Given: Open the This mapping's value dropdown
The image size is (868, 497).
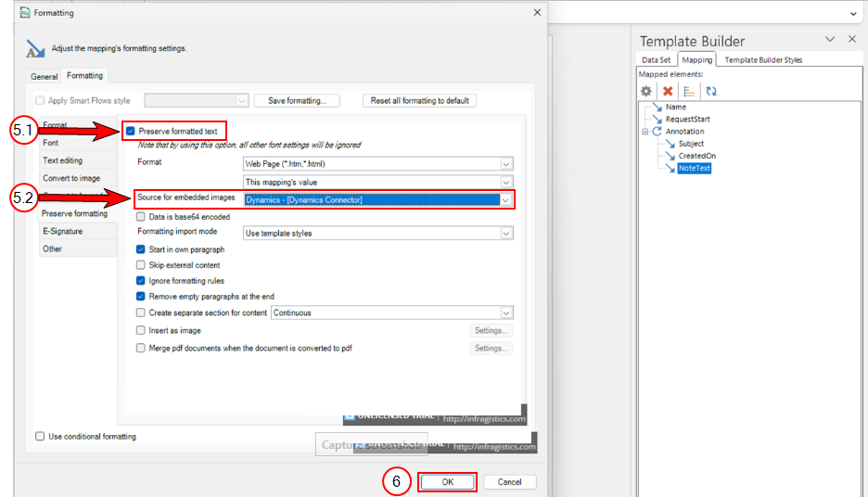Looking at the screenshot, I should click(378, 182).
